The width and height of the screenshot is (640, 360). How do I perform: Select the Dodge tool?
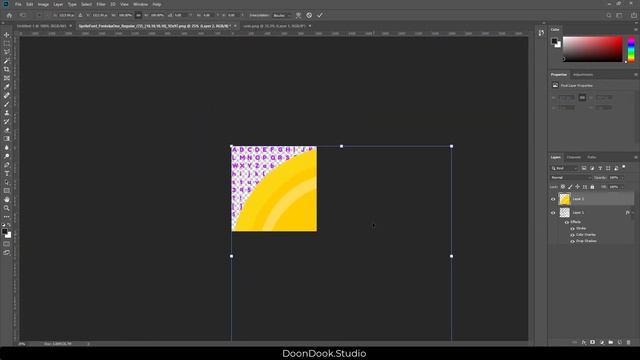click(7, 156)
